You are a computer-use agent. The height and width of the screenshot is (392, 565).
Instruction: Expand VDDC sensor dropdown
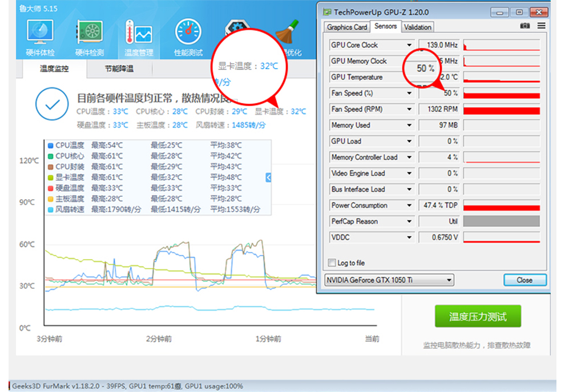pos(409,237)
